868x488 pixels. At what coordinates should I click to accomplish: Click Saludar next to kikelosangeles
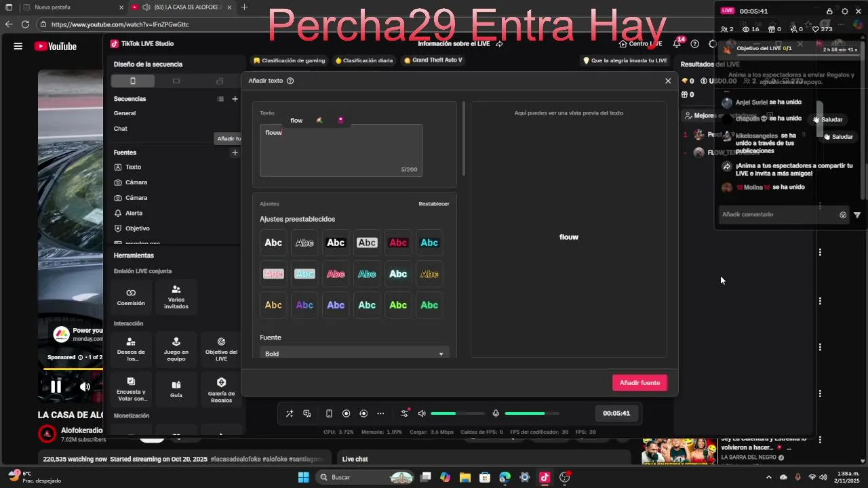tap(839, 137)
